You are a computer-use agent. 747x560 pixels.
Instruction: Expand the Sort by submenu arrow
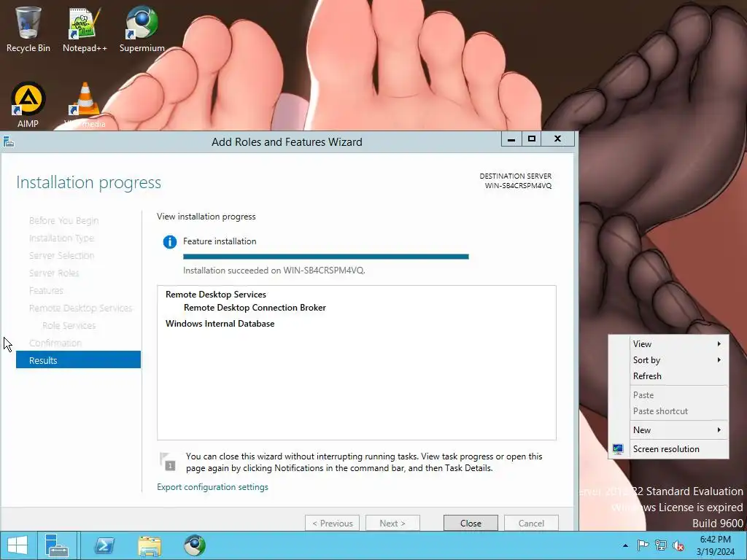tap(719, 360)
